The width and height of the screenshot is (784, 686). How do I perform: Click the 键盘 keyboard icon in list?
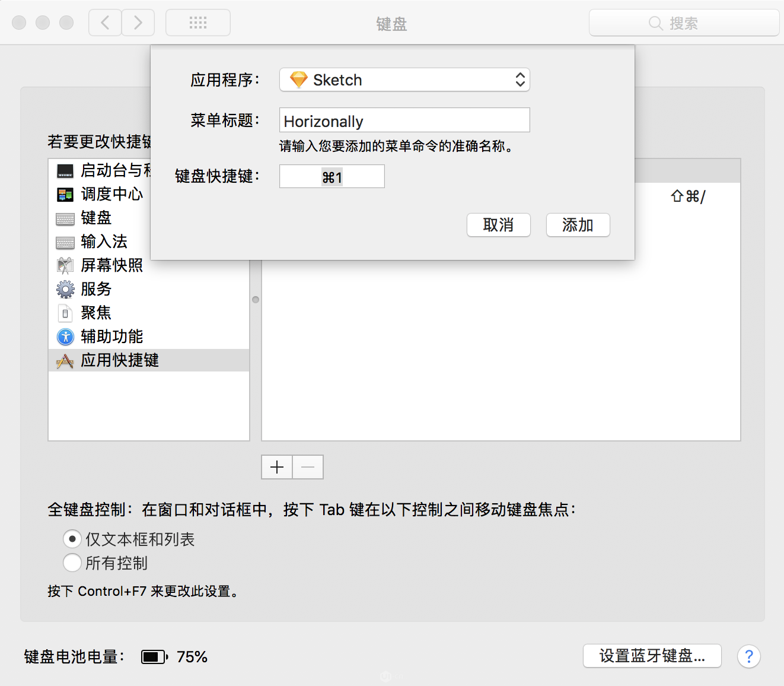click(65, 218)
